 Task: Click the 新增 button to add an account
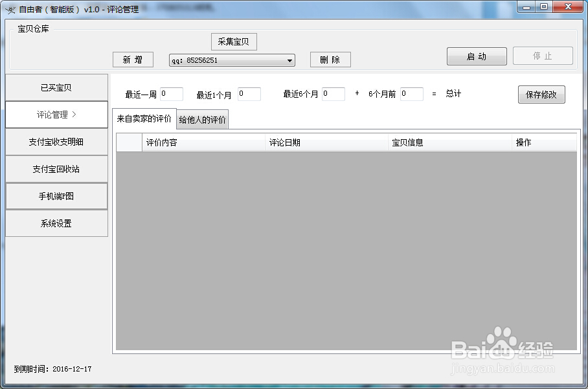(133, 59)
